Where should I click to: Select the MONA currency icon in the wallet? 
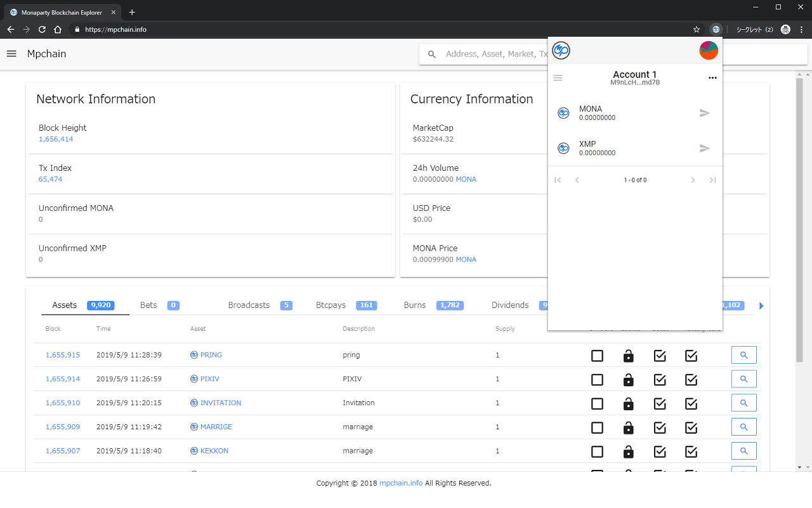coord(563,113)
